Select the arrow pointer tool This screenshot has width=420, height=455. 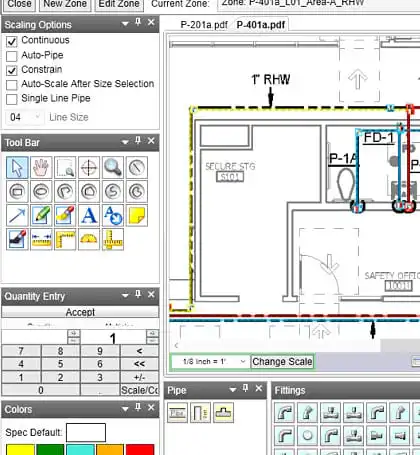(17, 167)
